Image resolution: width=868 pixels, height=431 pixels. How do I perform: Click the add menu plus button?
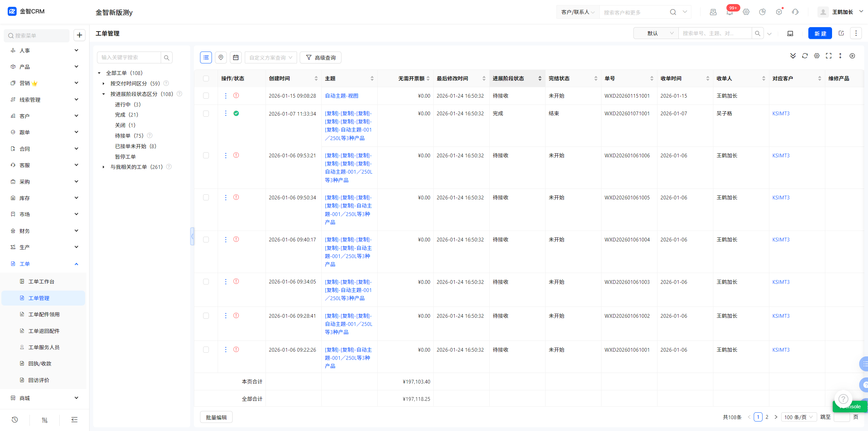pos(79,35)
